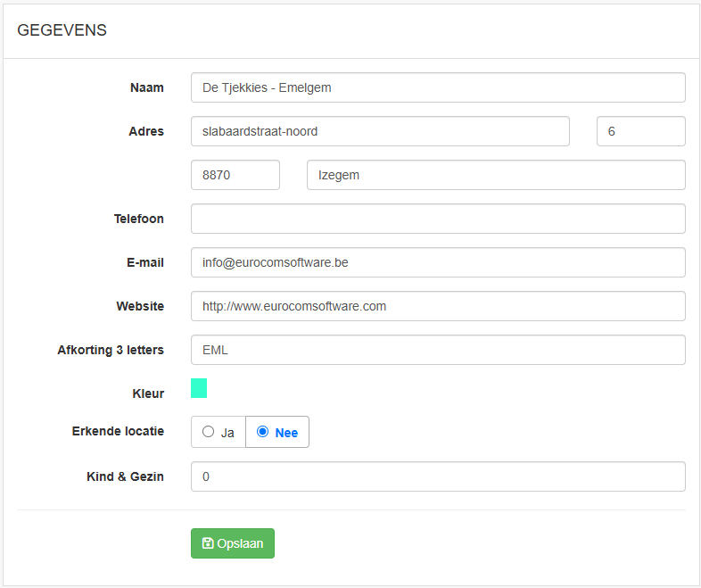Viewport: 701px width, 588px height.
Task: Click the city field Izegem
Action: click(x=496, y=175)
